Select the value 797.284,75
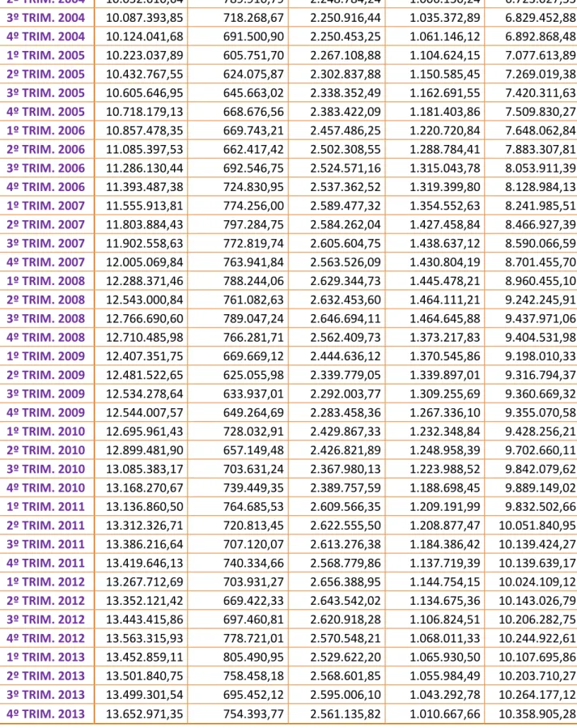Viewport: 577px width, 728px height. click(253, 224)
